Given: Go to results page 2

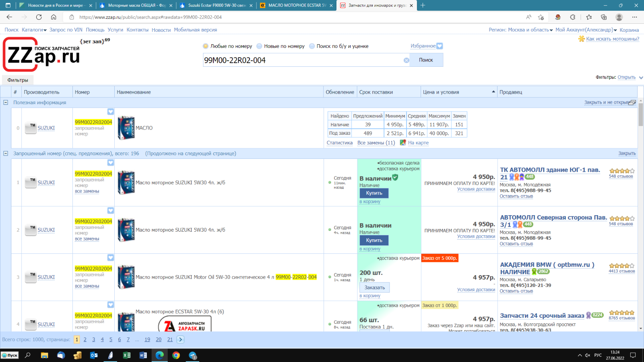Looking at the screenshot, I should [x=85, y=339].
